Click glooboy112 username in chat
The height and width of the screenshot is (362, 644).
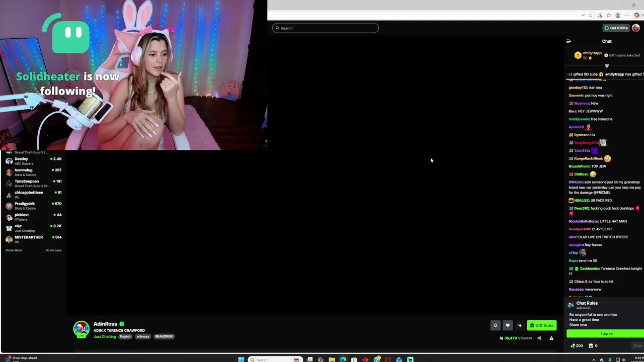tap(578, 87)
